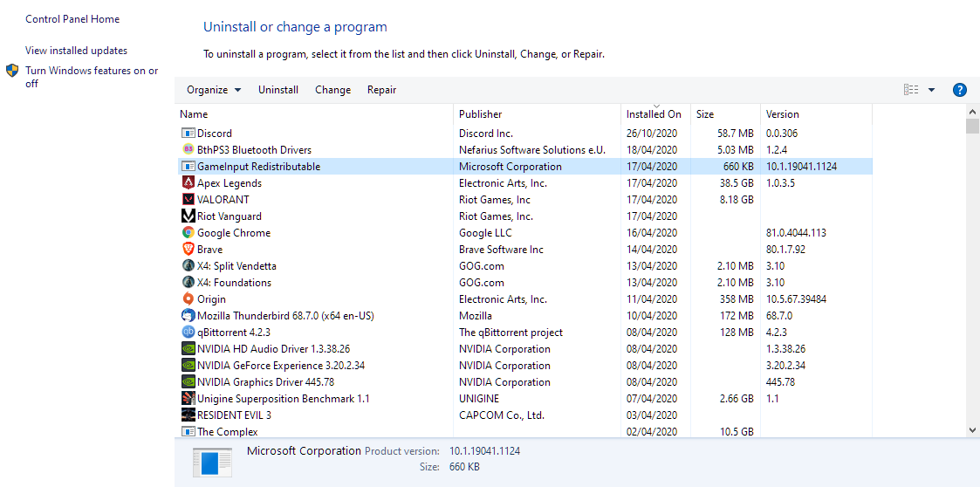Select qBittorrent 4.2.3 row name
This screenshot has height=487, width=980.
coord(234,332)
